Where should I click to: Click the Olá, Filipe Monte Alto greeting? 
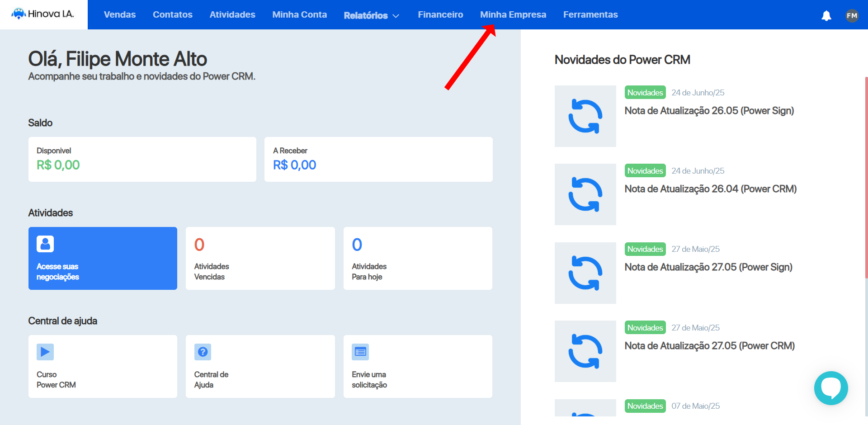[x=118, y=59]
